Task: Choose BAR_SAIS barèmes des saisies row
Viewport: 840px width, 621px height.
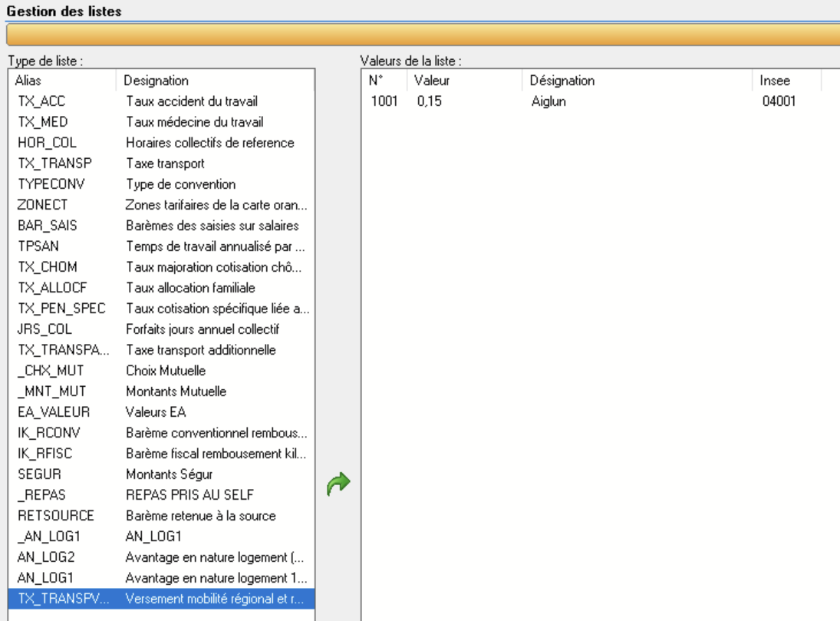Action: (x=162, y=226)
